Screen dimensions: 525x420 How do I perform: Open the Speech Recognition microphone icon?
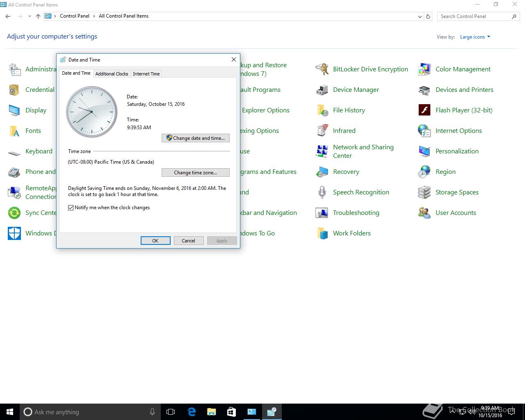[322, 192]
